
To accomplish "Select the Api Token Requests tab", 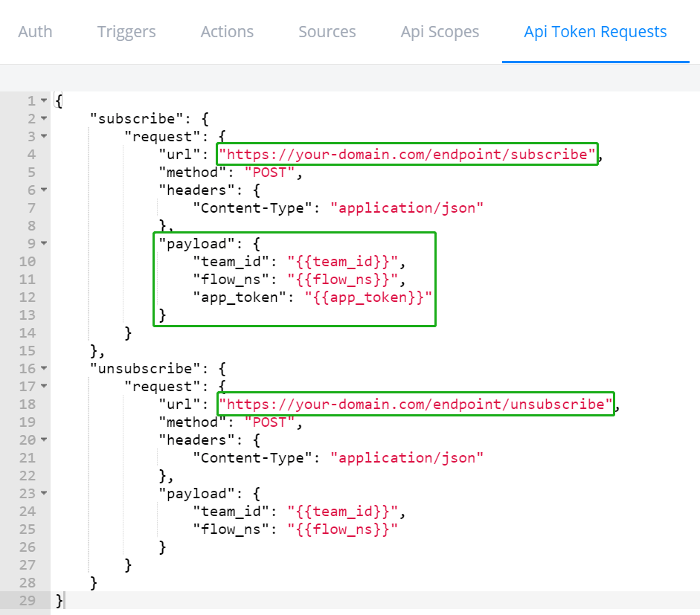I will point(595,32).
